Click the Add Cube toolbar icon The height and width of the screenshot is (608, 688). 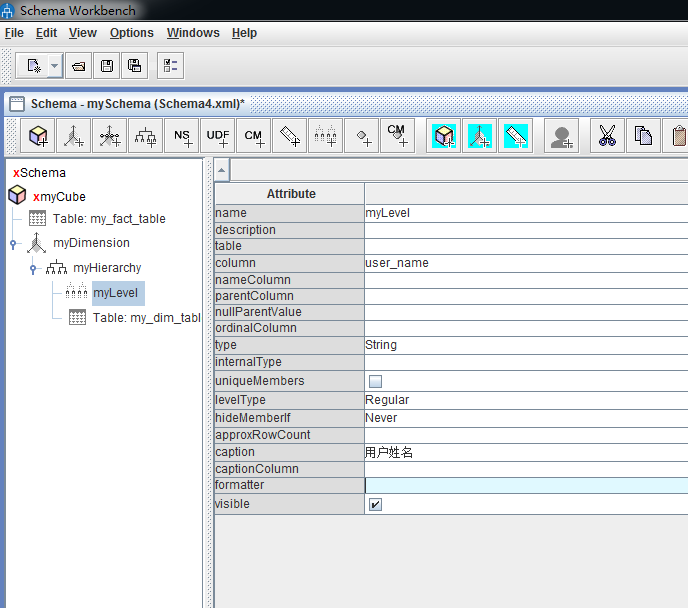[38, 135]
